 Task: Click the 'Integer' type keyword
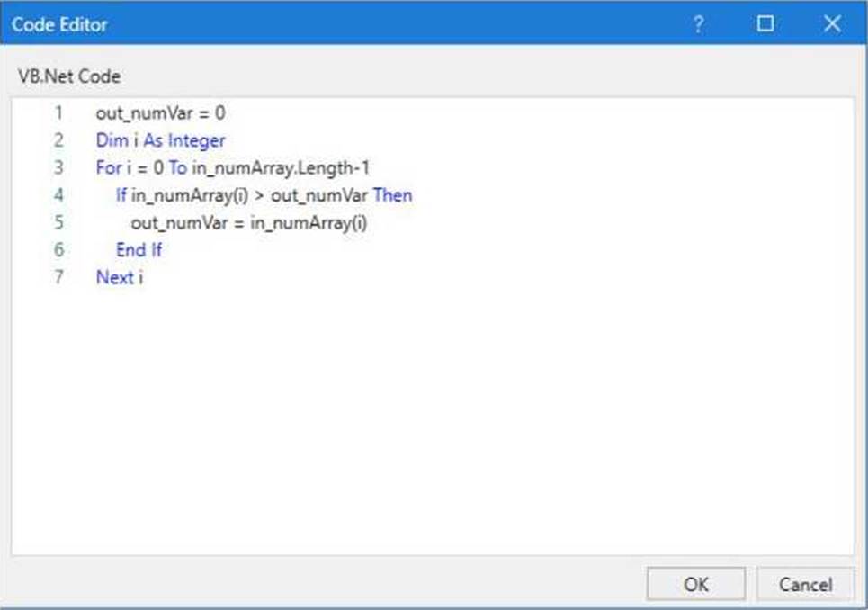tap(196, 140)
